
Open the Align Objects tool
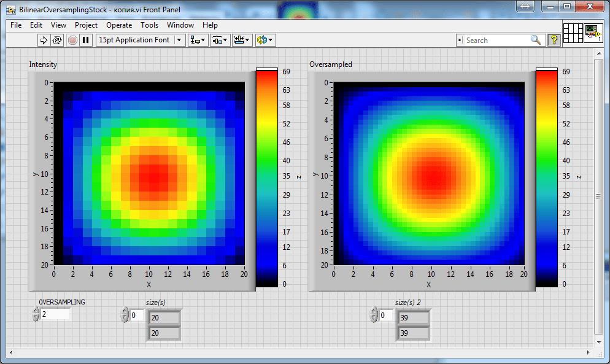click(198, 40)
